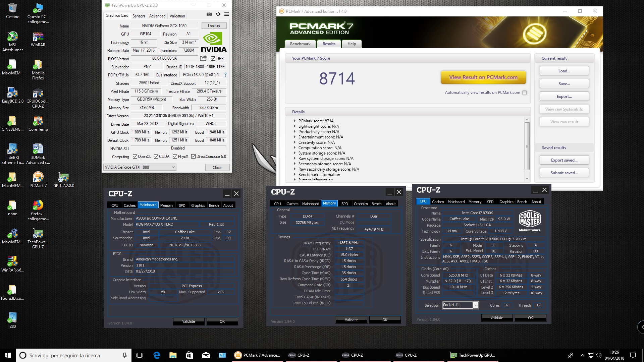Open CINEBENCH desktop icon

click(13, 123)
